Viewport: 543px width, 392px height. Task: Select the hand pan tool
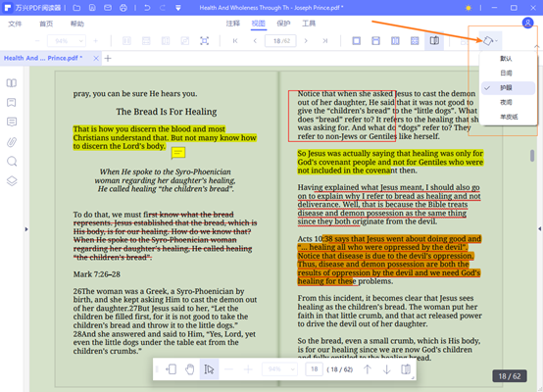(190, 369)
